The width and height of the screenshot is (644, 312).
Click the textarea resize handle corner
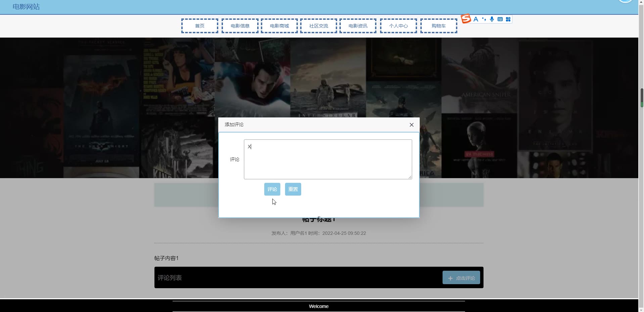pyautogui.click(x=410, y=177)
